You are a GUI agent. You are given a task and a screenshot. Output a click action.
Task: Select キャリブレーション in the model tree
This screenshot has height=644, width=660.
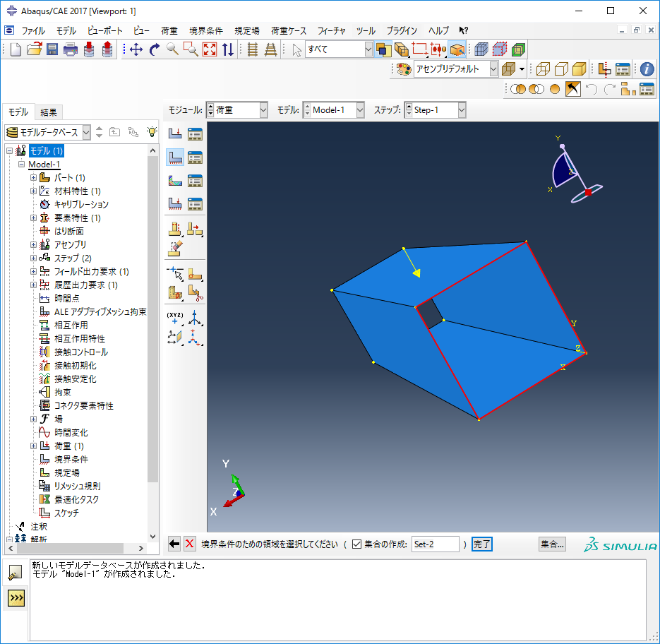[80, 205]
